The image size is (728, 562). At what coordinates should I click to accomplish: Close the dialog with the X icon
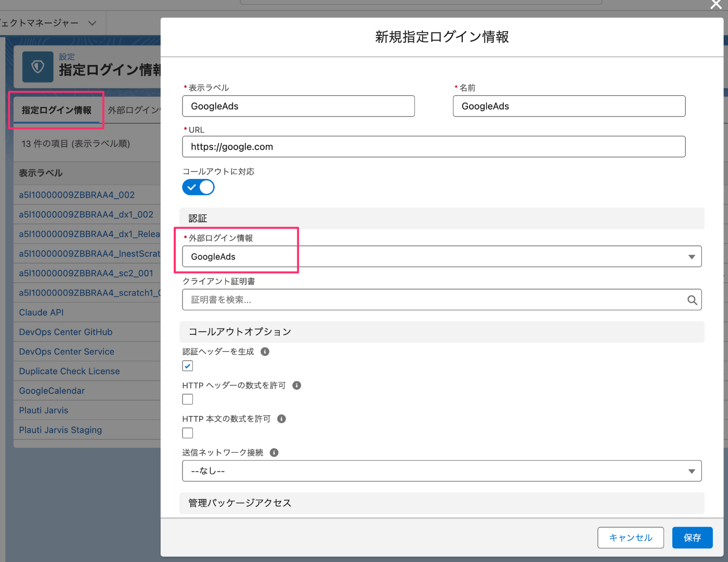716,5
